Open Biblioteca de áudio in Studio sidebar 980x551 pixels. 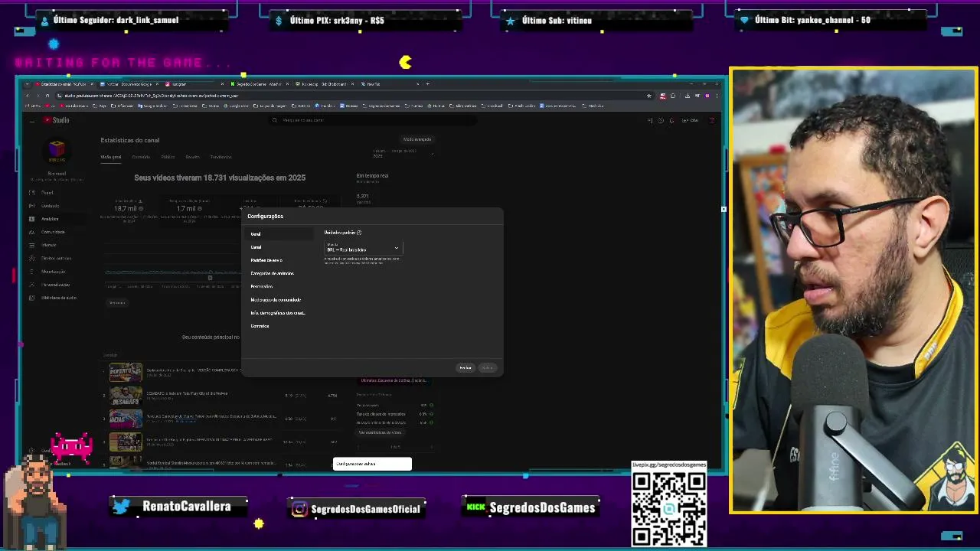coord(58,298)
